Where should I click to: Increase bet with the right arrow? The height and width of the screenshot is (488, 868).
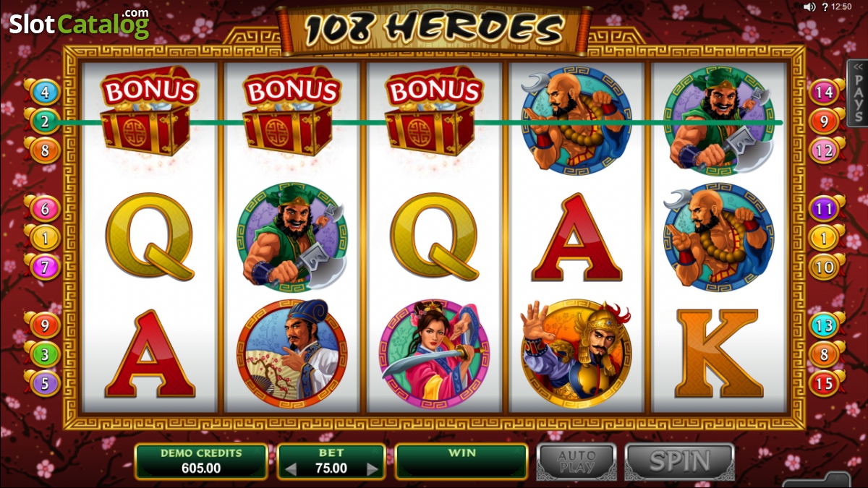click(373, 469)
